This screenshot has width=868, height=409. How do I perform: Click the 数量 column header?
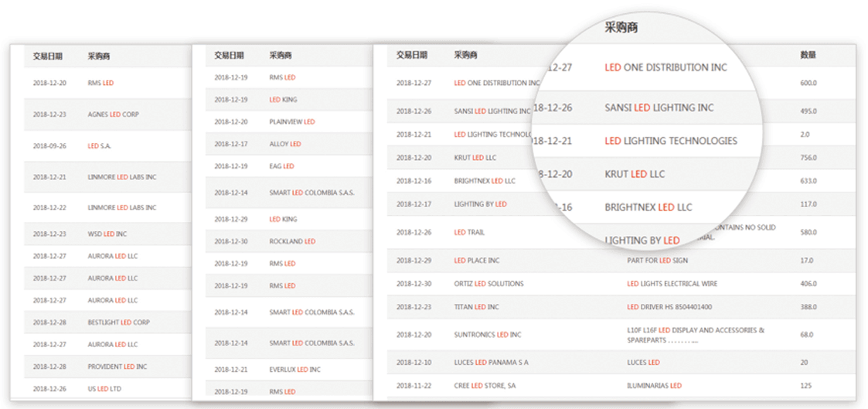(x=808, y=56)
